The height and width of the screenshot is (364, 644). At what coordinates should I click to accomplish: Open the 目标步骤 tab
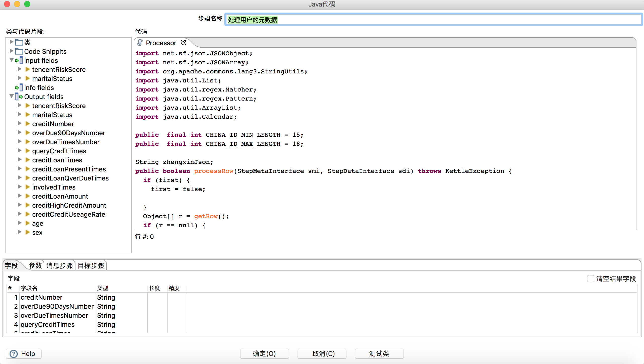click(x=91, y=265)
